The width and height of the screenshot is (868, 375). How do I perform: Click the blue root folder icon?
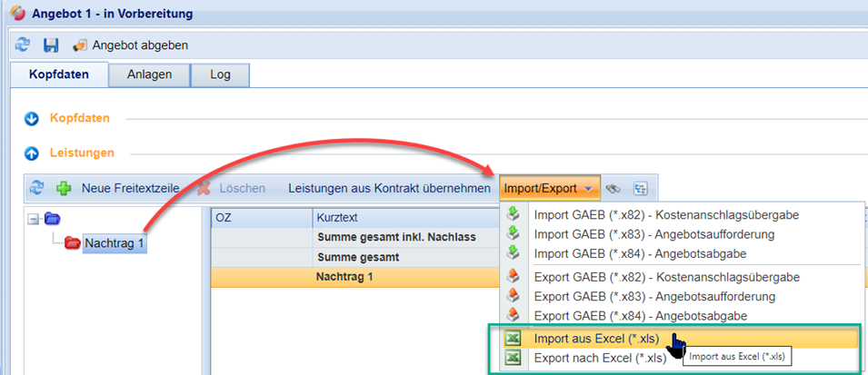(x=52, y=219)
